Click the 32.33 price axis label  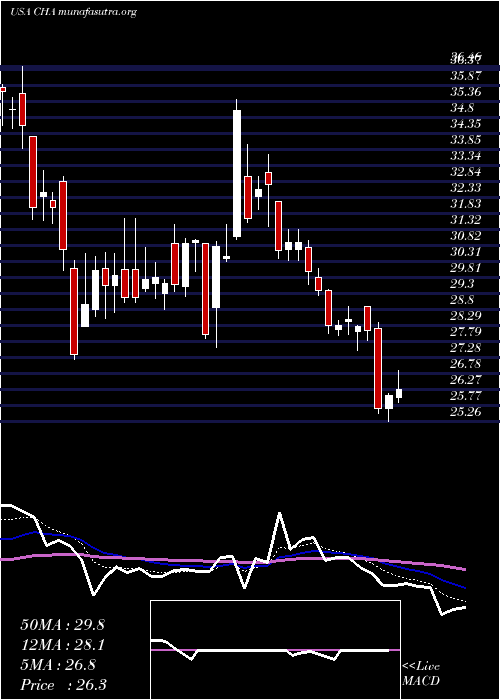(x=466, y=188)
